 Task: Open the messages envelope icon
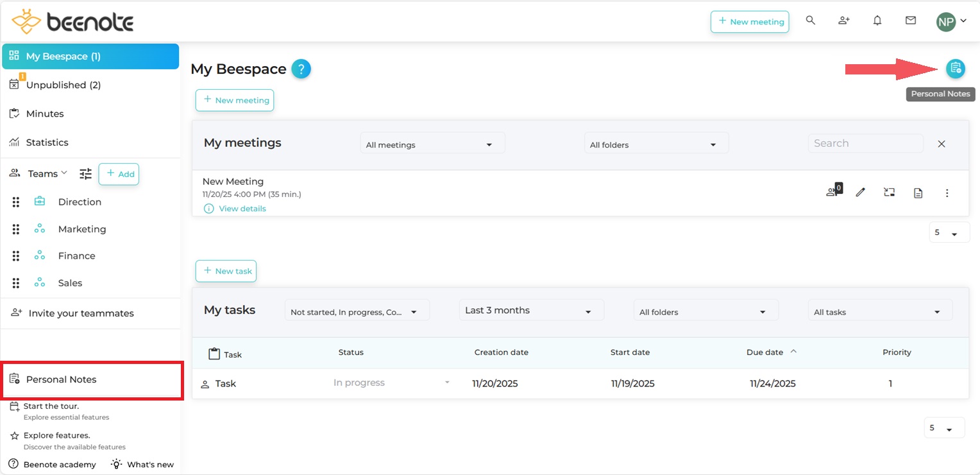point(910,20)
